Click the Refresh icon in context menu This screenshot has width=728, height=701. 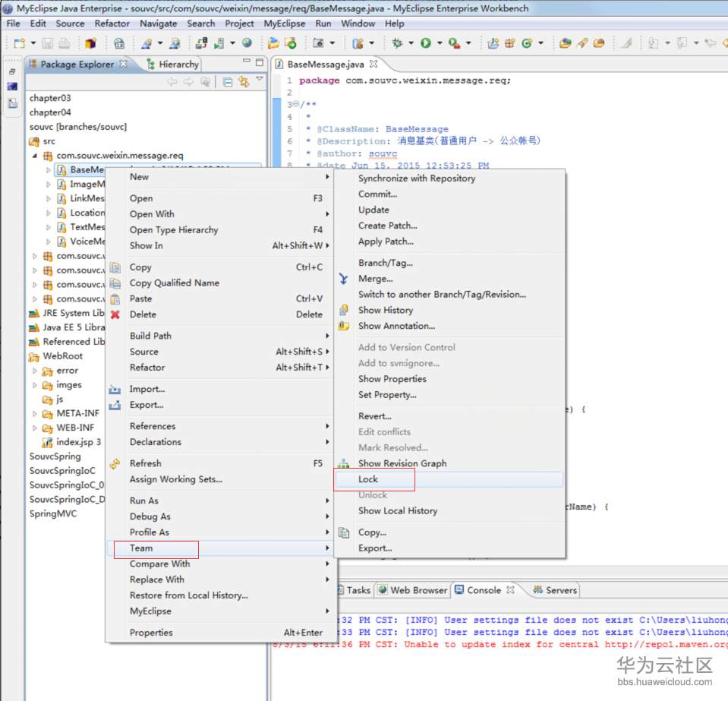(x=115, y=463)
